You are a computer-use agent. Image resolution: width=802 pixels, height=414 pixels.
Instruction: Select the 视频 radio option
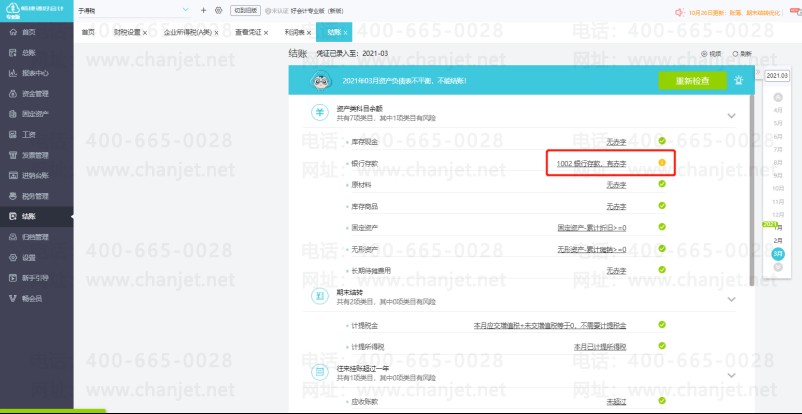tap(710, 53)
